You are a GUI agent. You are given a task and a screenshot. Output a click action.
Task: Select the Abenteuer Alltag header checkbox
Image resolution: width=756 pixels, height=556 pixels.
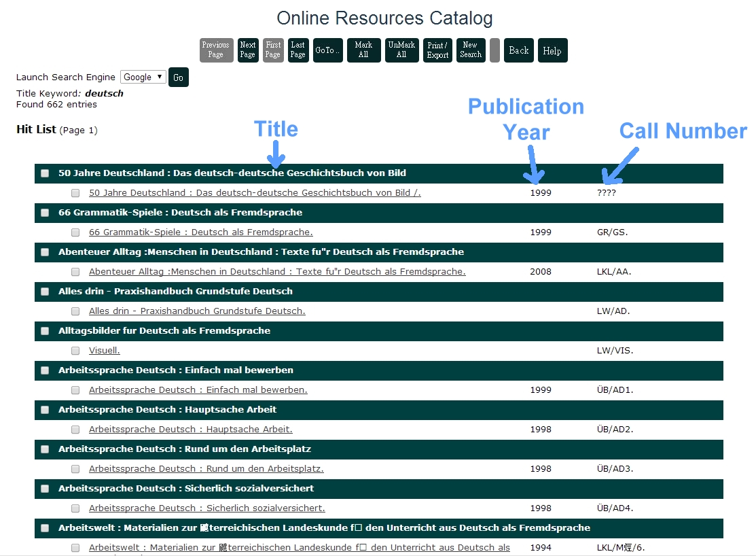[45, 252]
